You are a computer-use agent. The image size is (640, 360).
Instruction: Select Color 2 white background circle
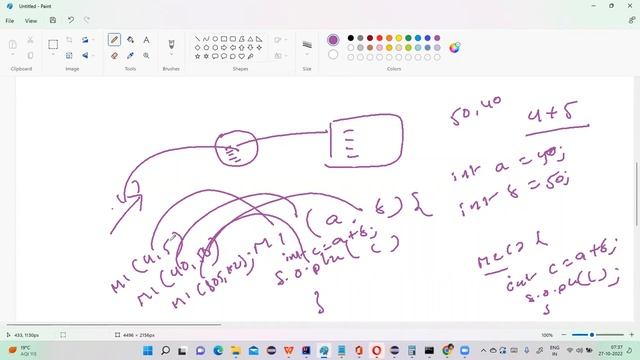333,54
